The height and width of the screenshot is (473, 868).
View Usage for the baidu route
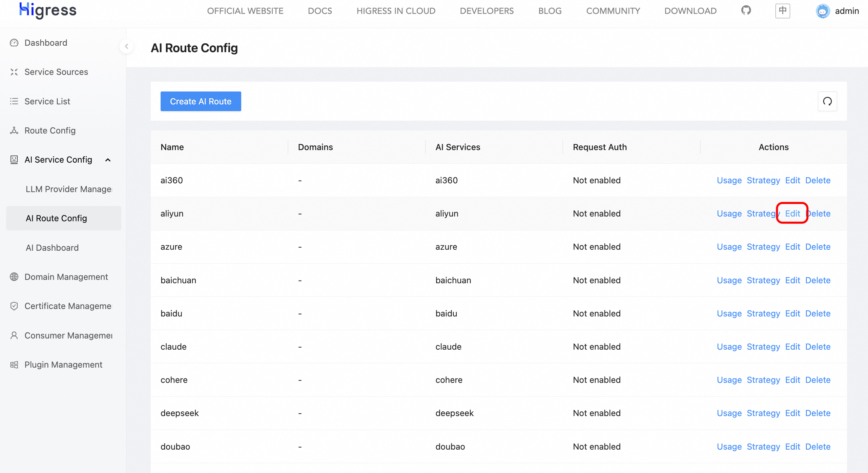(x=729, y=313)
